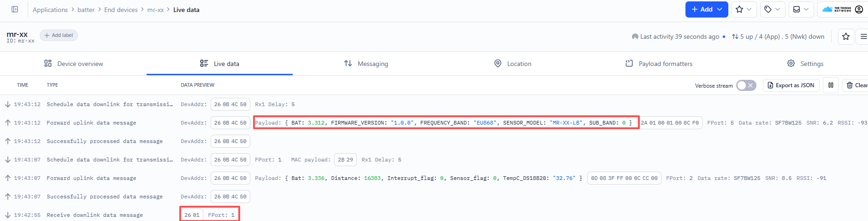The height and width of the screenshot is (221, 868).
Task: Open Applications breadcrumb link
Action: coord(50,10)
